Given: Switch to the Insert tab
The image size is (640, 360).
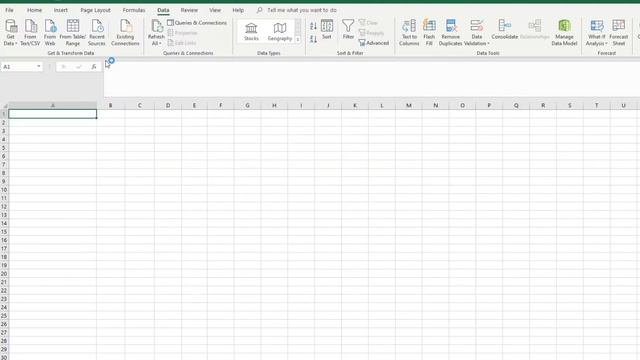Looking at the screenshot, I should click(60, 10).
